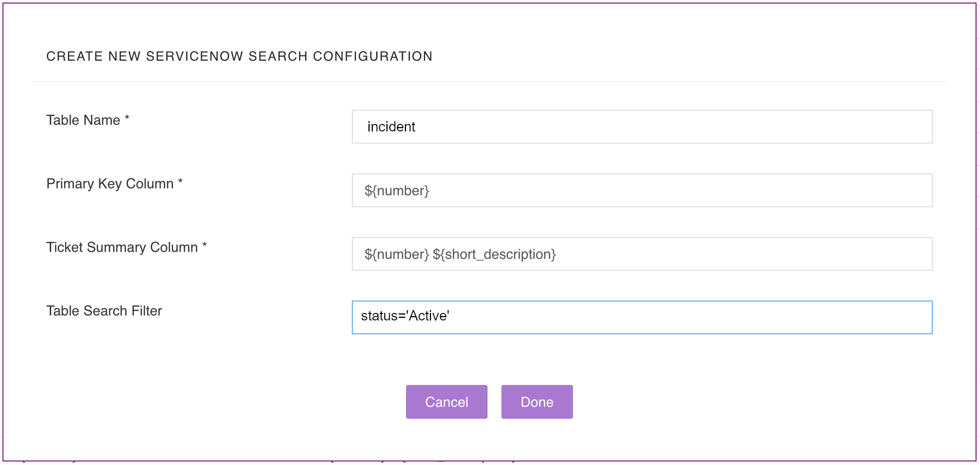Click the ${number} placeholder in Primary Key Column
Viewport: 980px width, 465px height.
[397, 191]
